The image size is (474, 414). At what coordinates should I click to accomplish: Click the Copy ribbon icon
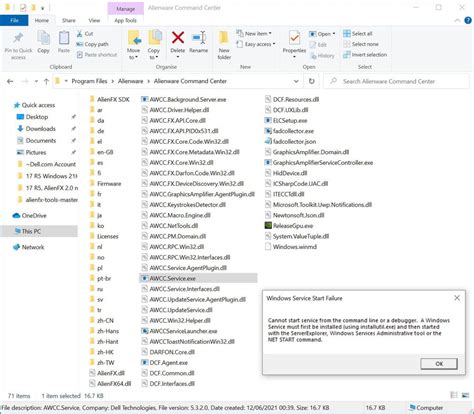click(x=43, y=38)
